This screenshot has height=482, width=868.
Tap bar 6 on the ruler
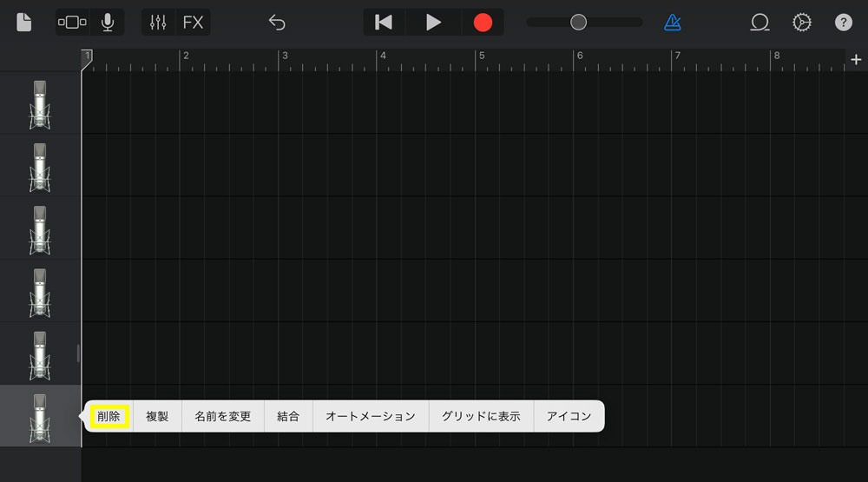(x=580, y=56)
